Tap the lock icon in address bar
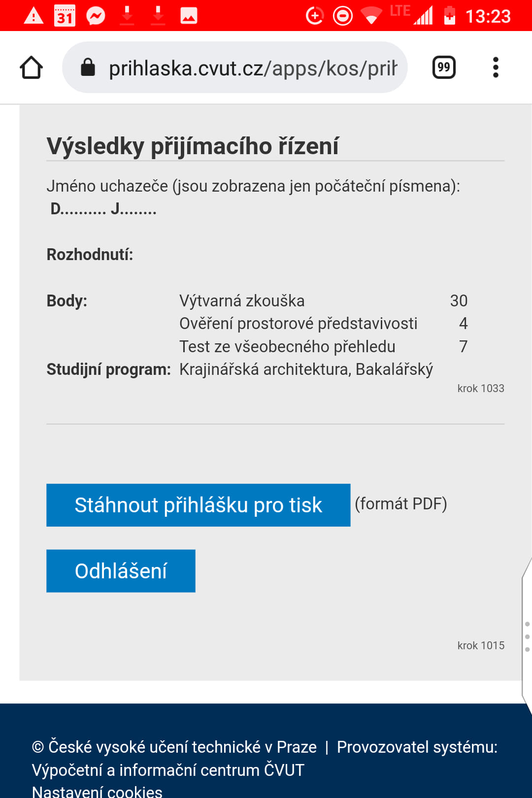Screen dimensions: 532x798 (x=88, y=67)
